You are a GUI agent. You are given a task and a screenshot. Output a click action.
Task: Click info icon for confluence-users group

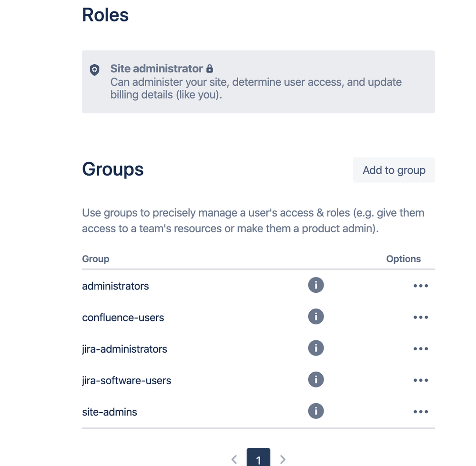pyautogui.click(x=316, y=317)
